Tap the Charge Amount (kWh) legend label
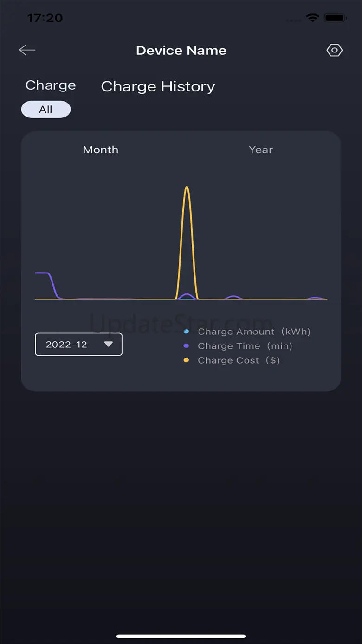This screenshot has height=644, width=362. [x=254, y=332]
